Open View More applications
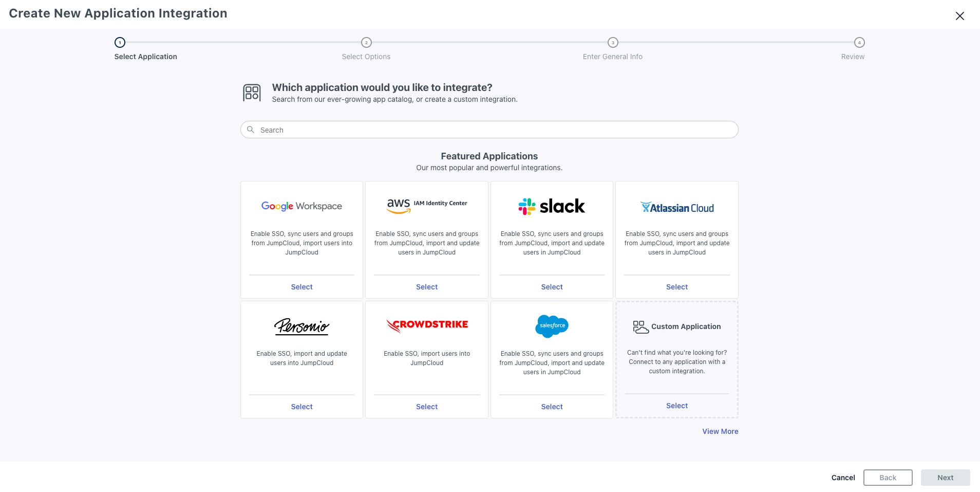Screen dimensions: 980x492 click(x=720, y=431)
